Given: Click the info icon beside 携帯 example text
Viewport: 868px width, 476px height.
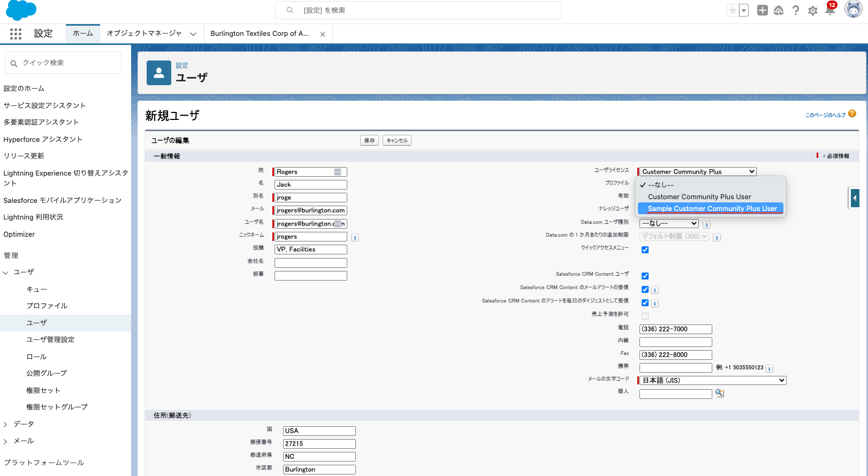Looking at the screenshot, I should (x=769, y=368).
